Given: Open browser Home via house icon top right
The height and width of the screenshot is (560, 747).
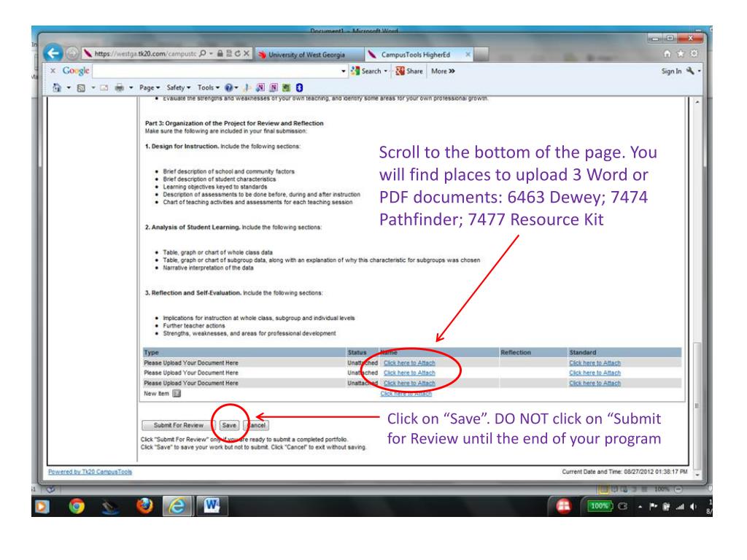Looking at the screenshot, I should pyautogui.click(x=667, y=54).
